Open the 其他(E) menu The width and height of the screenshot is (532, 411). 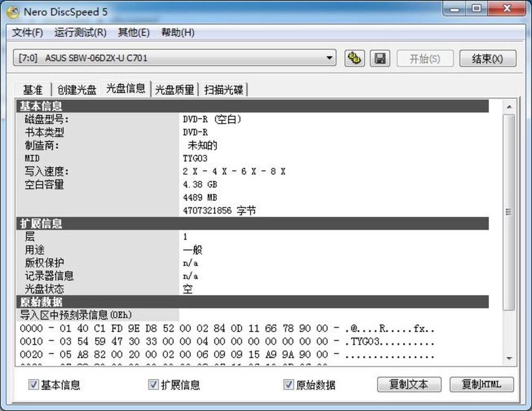click(134, 32)
